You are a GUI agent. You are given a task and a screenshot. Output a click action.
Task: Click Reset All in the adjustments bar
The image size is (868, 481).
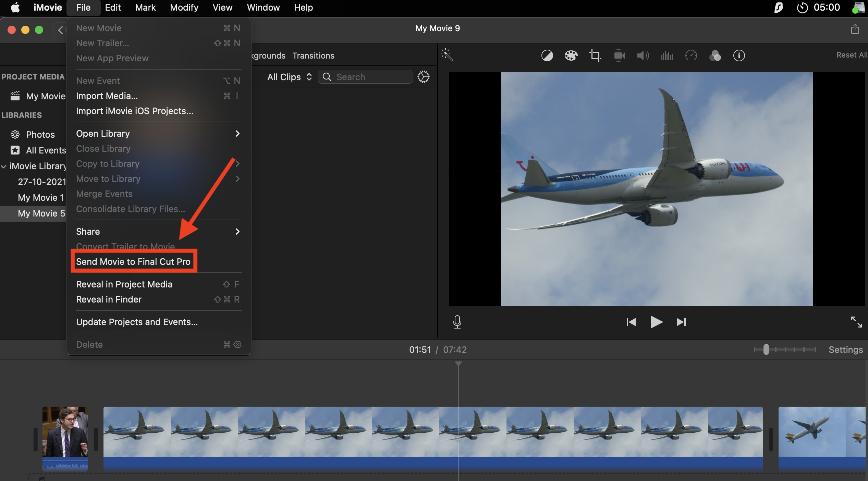pyautogui.click(x=851, y=55)
